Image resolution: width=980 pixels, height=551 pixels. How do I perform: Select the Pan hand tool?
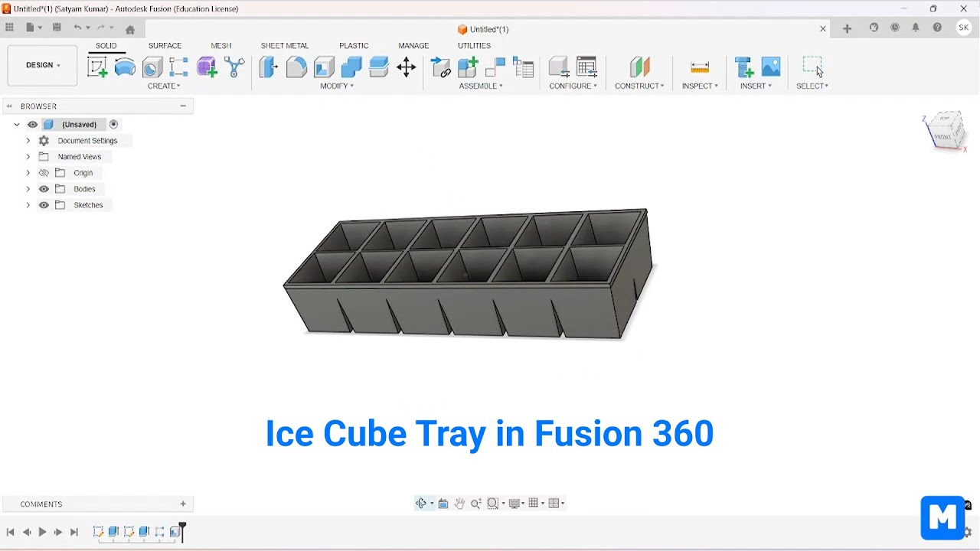(459, 504)
